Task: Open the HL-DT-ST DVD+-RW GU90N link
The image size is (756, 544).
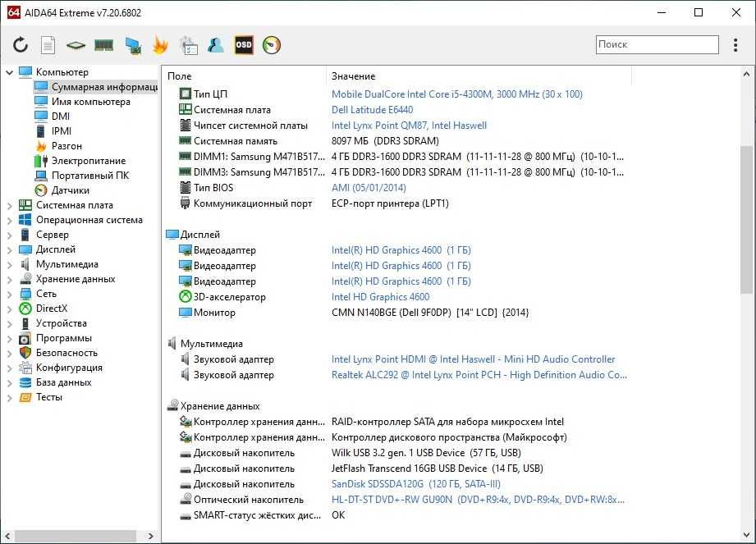Action: (x=477, y=500)
